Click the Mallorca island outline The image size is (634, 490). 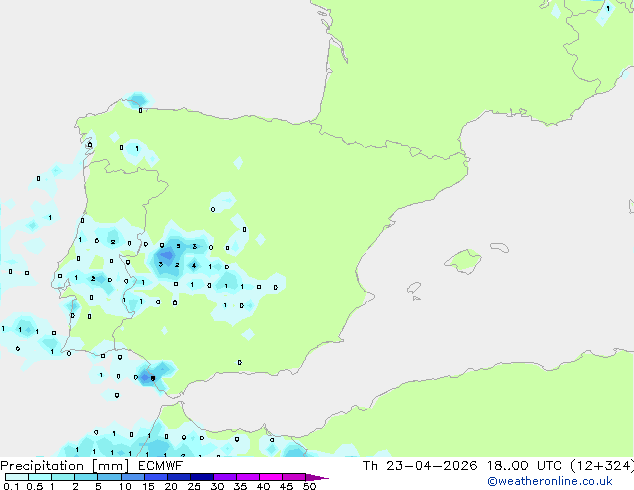tap(463, 262)
